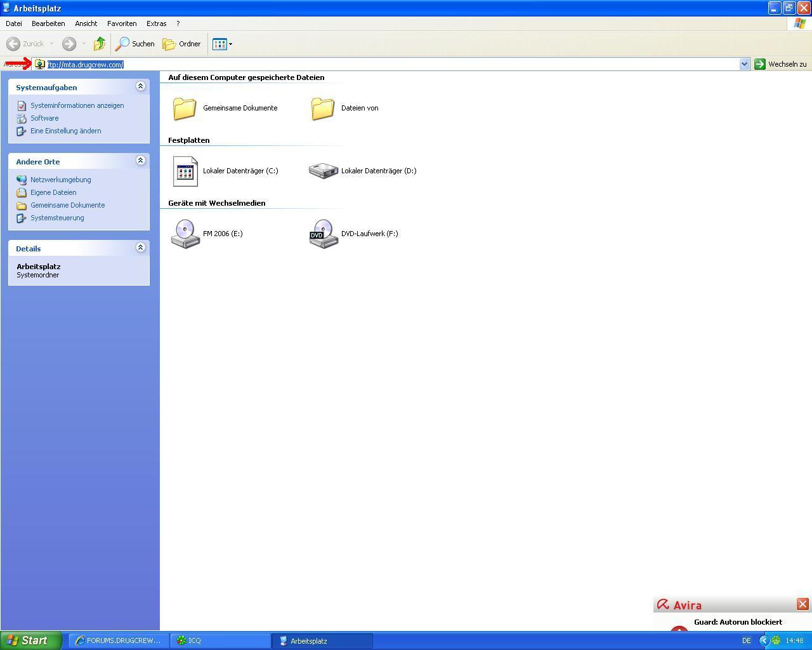This screenshot has height=650, width=812.
Task: Click Systeminformationen anzeigen link
Action: point(77,105)
